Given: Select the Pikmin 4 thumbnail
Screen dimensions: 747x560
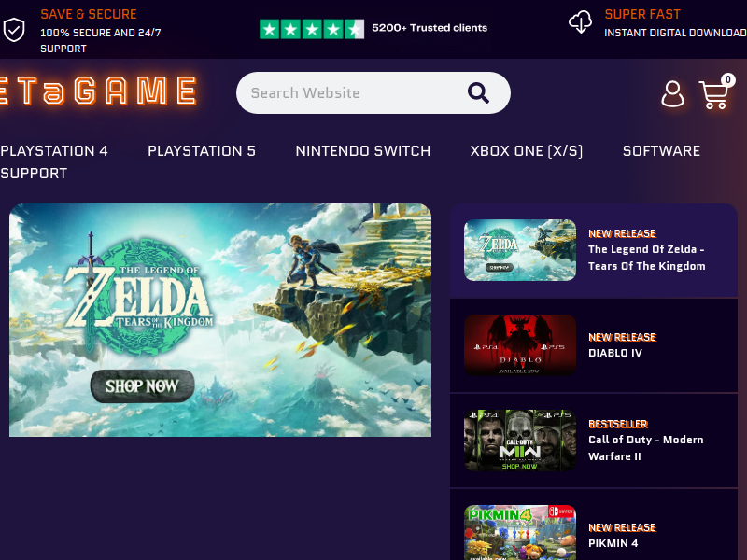Looking at the screenshot, I should pos(520,532).
